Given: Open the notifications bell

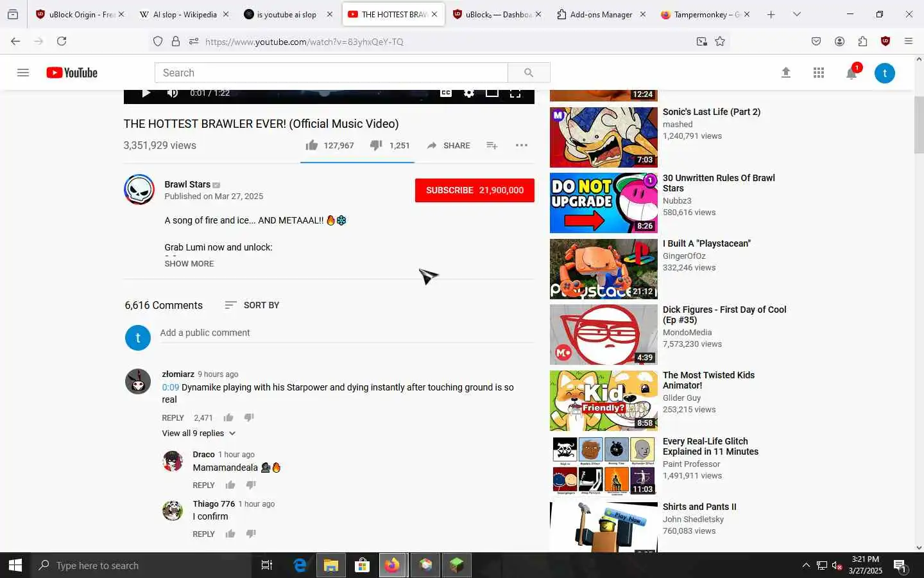Looking at the screenshot, I should 851,73.
